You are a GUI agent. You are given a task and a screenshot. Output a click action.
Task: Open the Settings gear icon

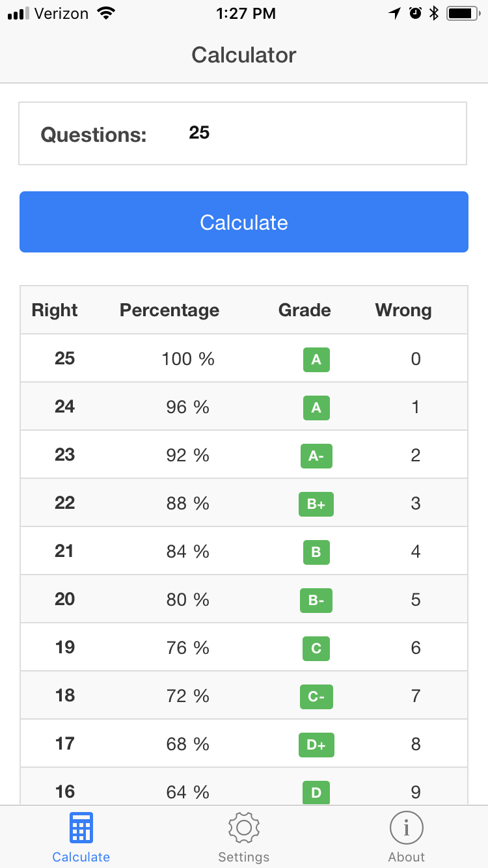click(244, 828)
